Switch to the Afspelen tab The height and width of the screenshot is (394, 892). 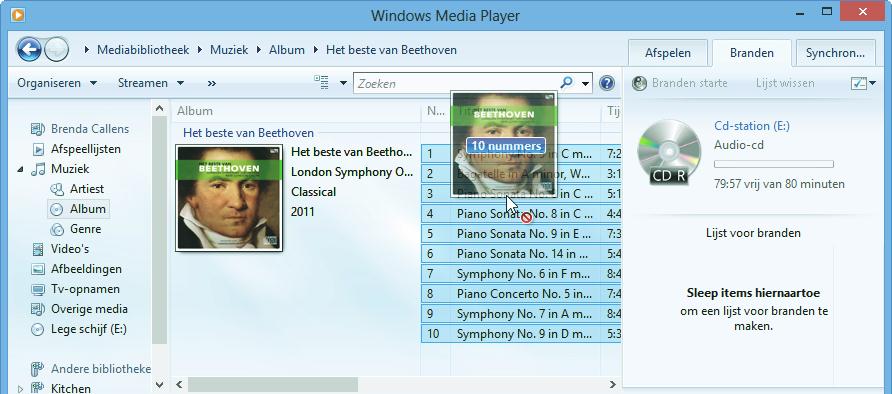668,53
